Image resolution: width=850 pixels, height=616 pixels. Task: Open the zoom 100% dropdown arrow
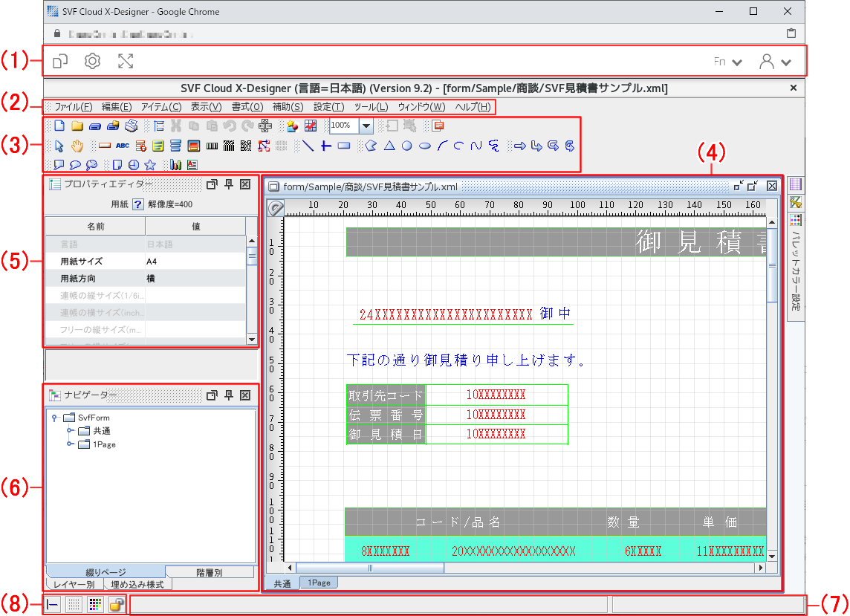pos(366,126)
